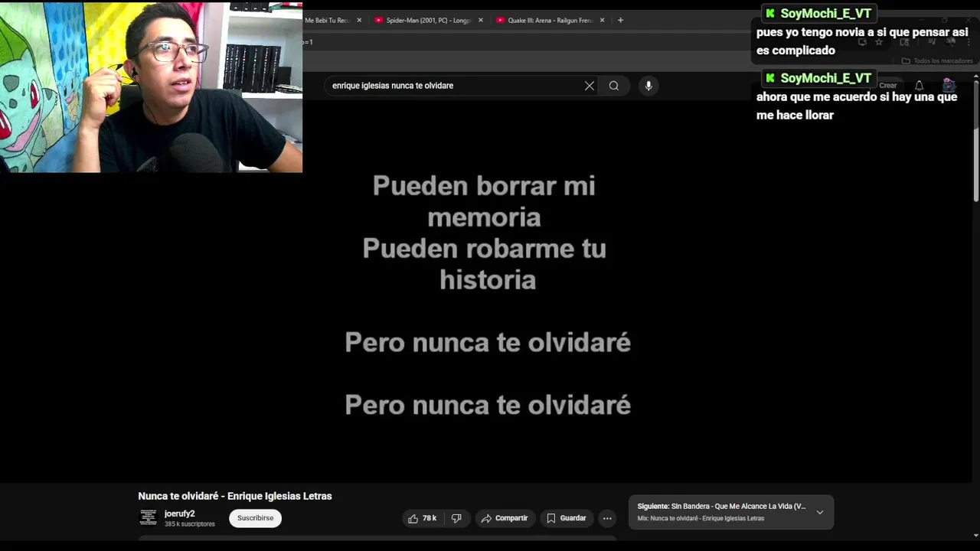Expand the Siguiente playlist chevron

click(x=820, y=512)
